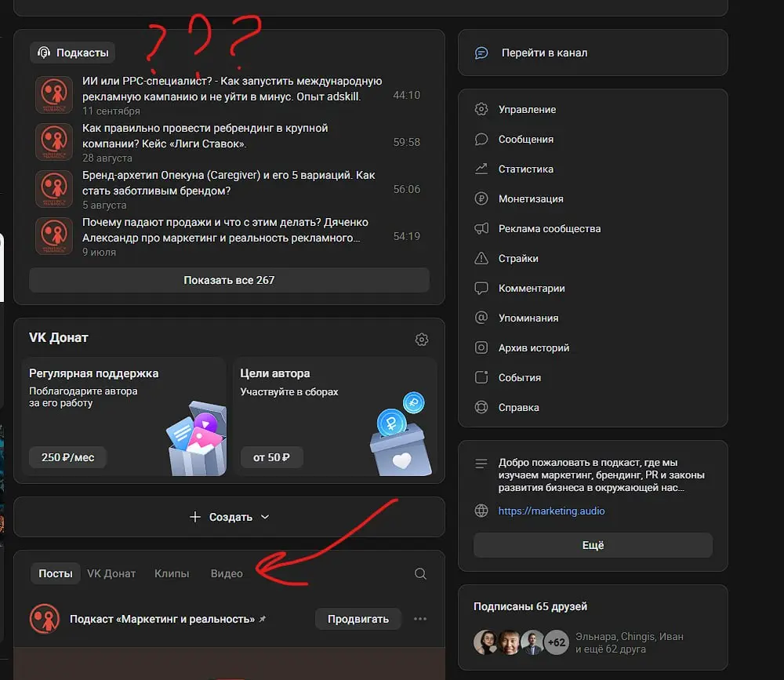Viewport: 784px width, 680px height.
Task: Open the ИИ или PPC-специалист podcast thumbnail
Action: [x=54, y=95]
